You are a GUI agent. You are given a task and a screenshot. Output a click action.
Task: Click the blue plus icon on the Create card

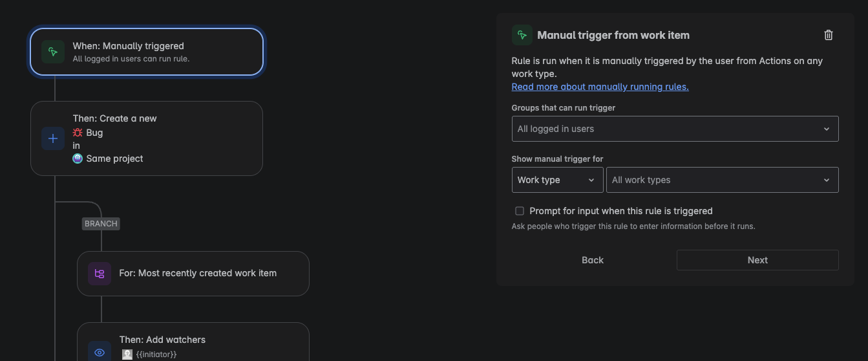[53, 138]
